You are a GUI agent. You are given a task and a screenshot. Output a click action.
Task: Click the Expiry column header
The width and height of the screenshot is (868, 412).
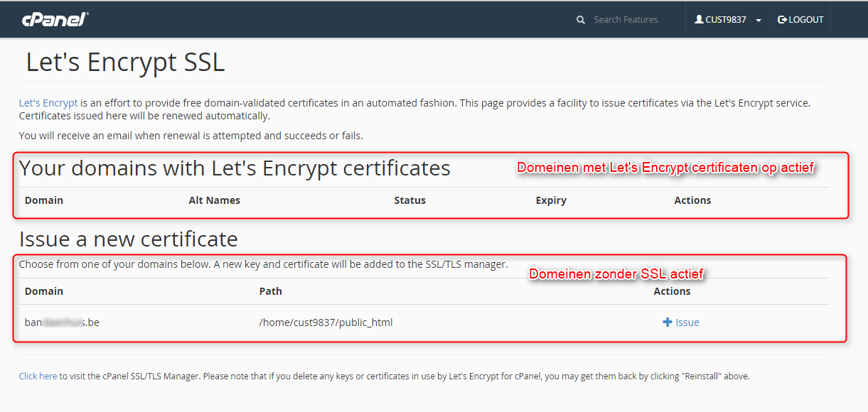551,200
